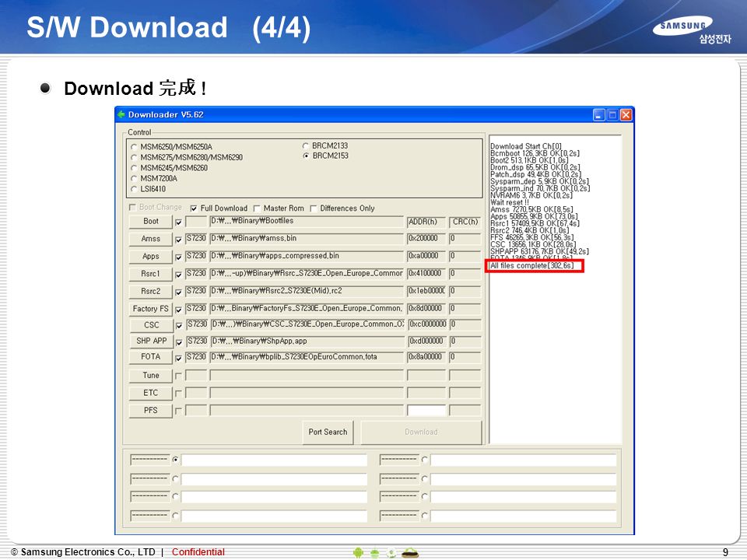Click the ETC button
Image resolution: width=747 pixels, height=560 pixels.
click(150, 393)
